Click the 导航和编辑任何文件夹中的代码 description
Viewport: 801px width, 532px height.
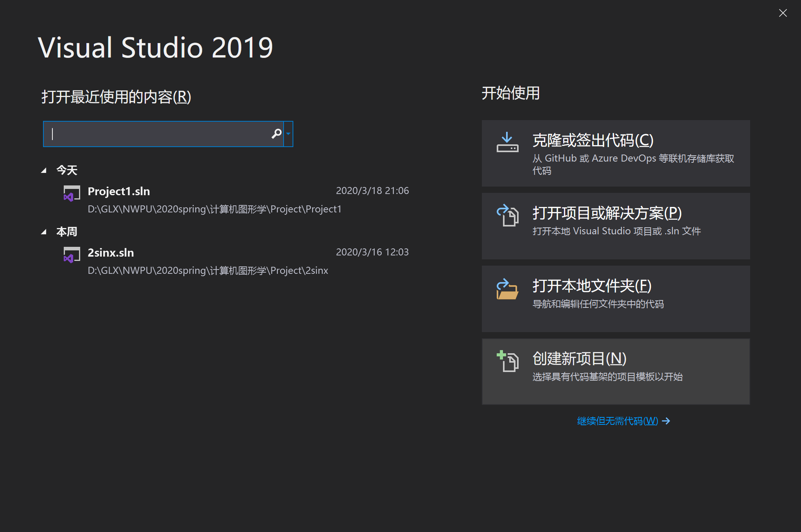click(598, 304)
